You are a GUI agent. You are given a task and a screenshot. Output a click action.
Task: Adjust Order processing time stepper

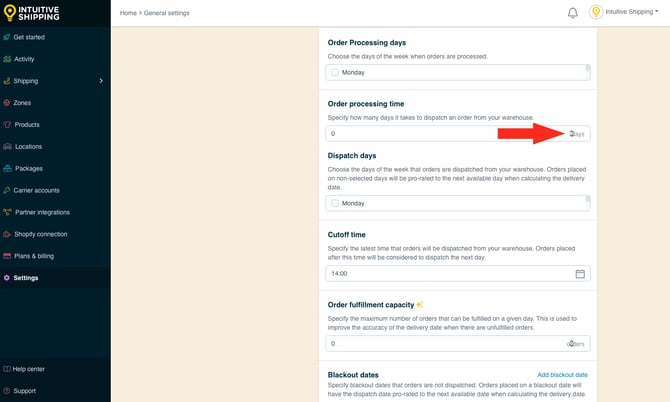pos(572,134)
